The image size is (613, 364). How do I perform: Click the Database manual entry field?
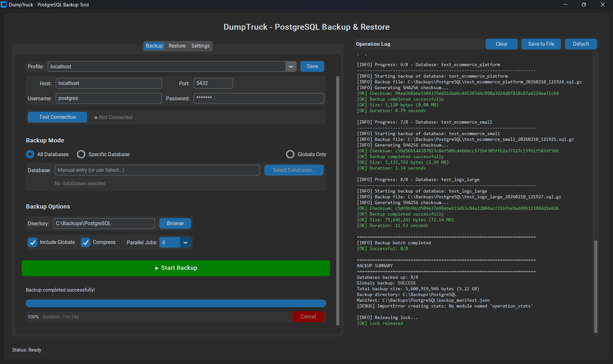click(157, 170)
